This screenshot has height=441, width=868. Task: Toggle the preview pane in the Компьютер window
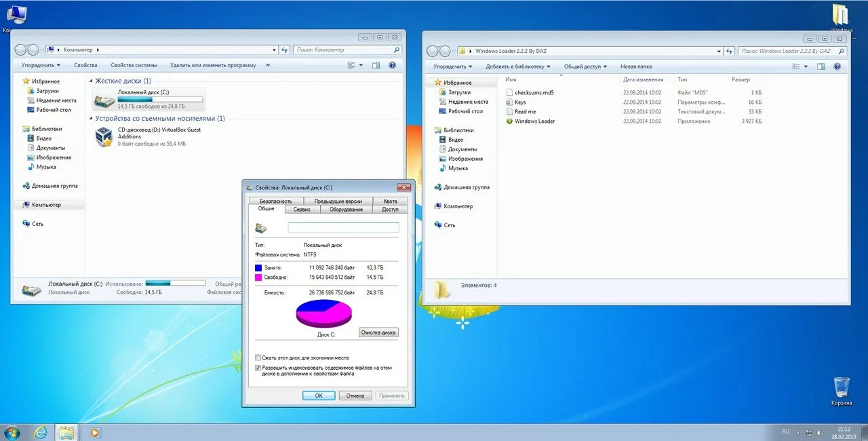coord(377,65)
